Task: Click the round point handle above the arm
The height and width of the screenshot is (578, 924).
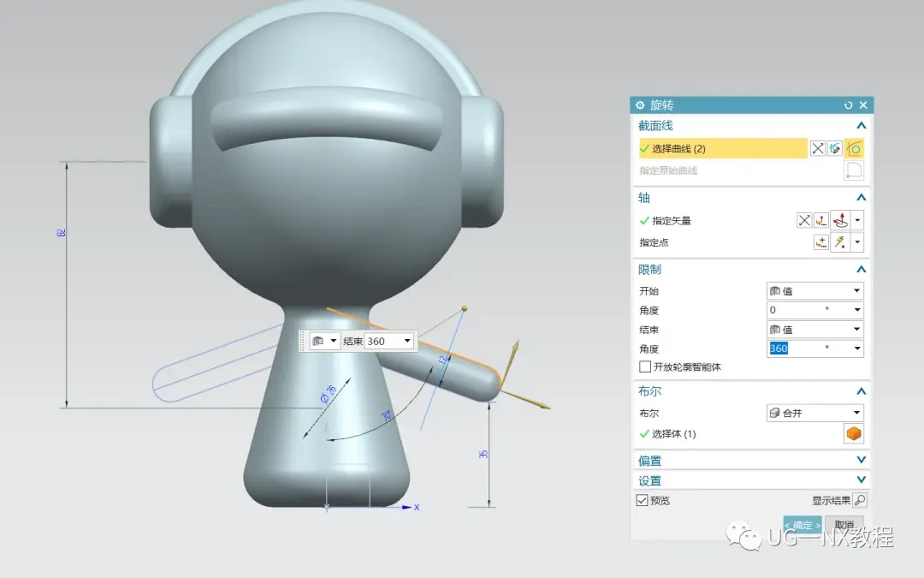Action: pos(465,308)
